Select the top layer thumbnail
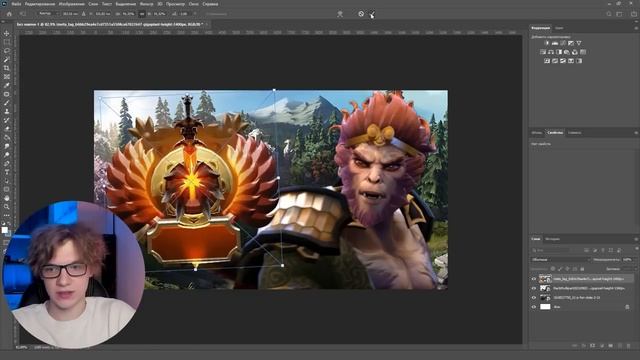The width and height of the screenshot is (640, 360). coord(545,279)
